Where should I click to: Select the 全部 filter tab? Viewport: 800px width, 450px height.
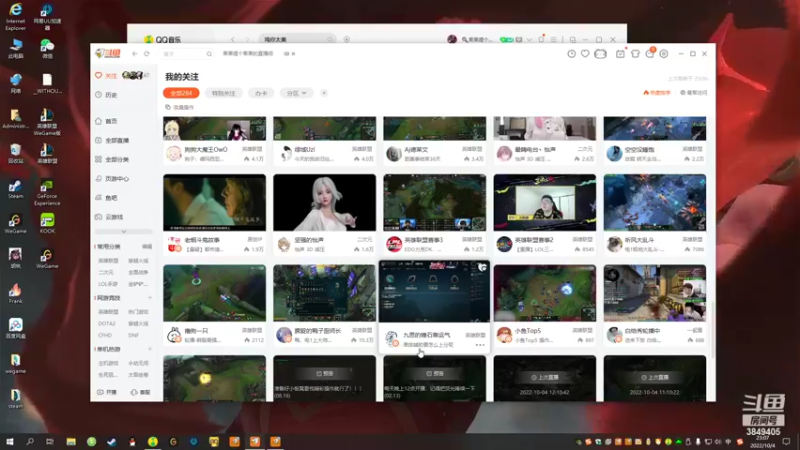181,93
